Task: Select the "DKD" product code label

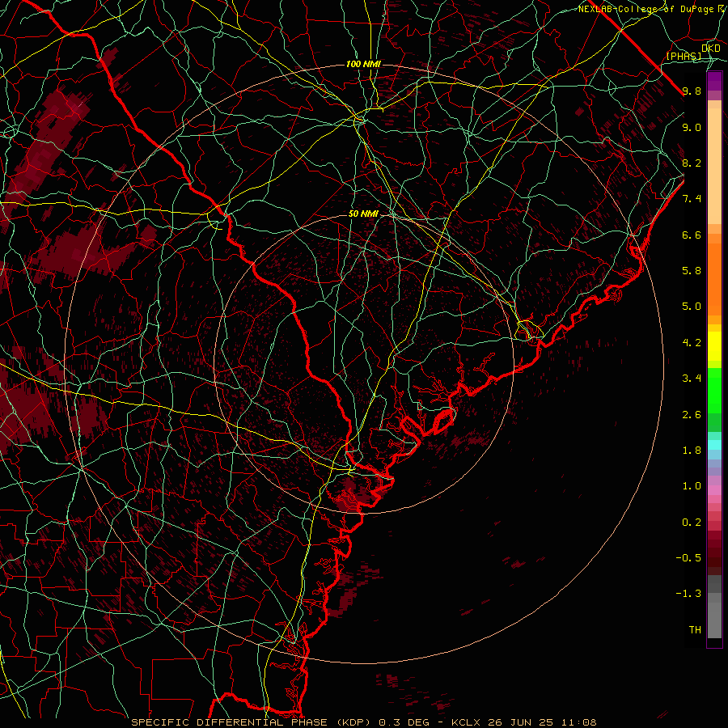Action: (x=711, y=48)
